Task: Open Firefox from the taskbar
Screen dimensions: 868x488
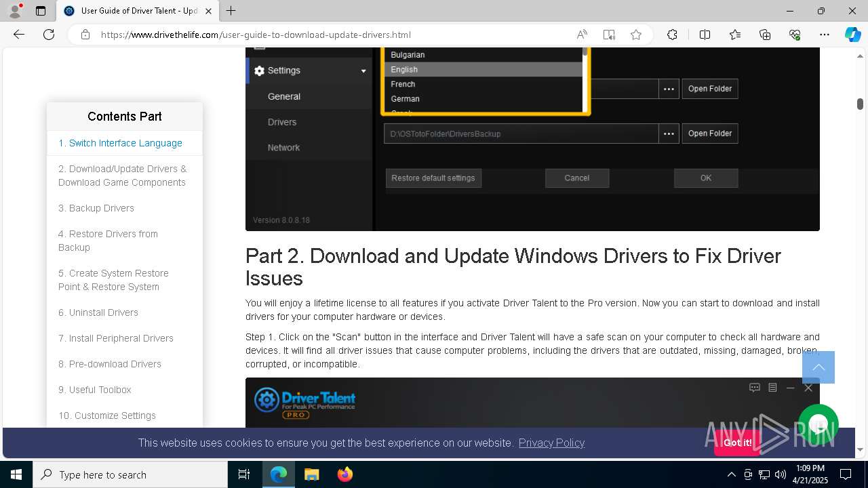Action: [x=344, y=474]
